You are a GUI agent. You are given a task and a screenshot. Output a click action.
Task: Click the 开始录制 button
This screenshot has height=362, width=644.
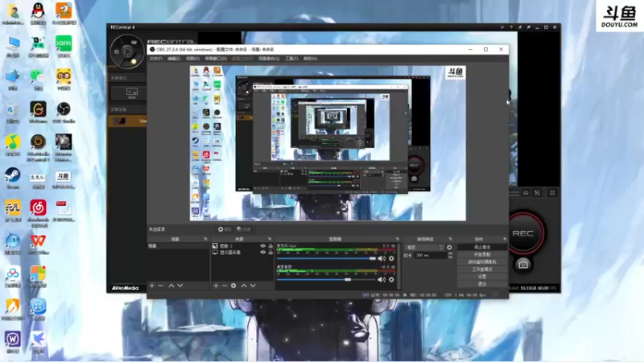tap(482, 254)
